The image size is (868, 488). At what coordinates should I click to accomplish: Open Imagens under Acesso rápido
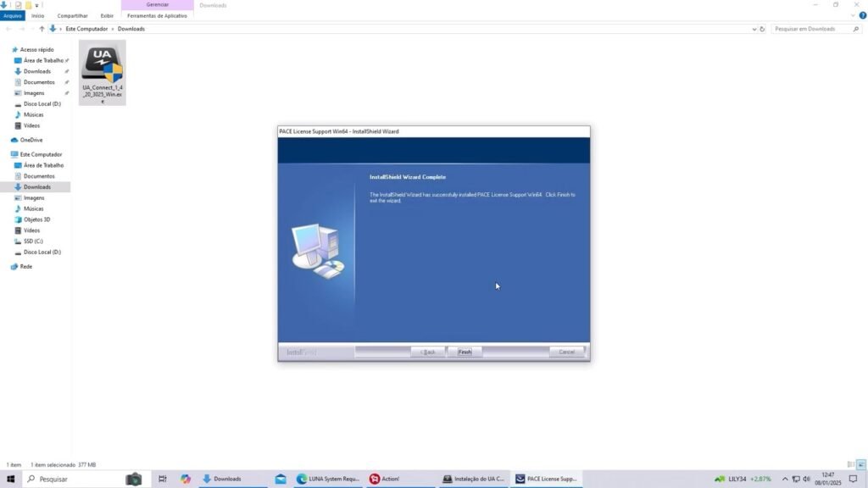coord(34,93)
